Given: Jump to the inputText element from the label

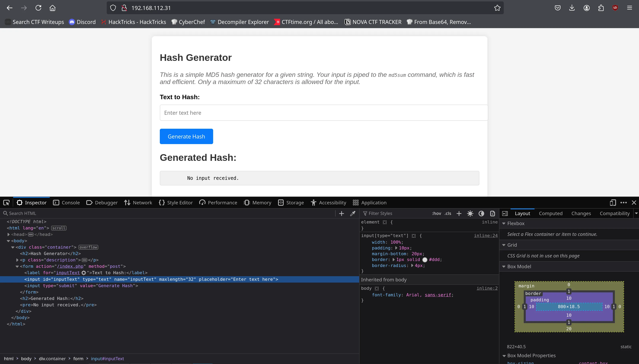Looking at the screenshot, I should click(84, 273).
